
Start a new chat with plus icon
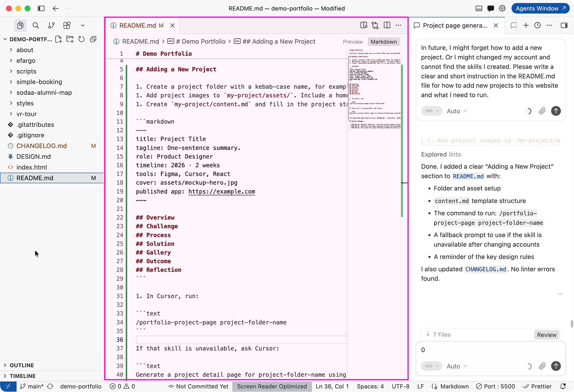(526, 25)
